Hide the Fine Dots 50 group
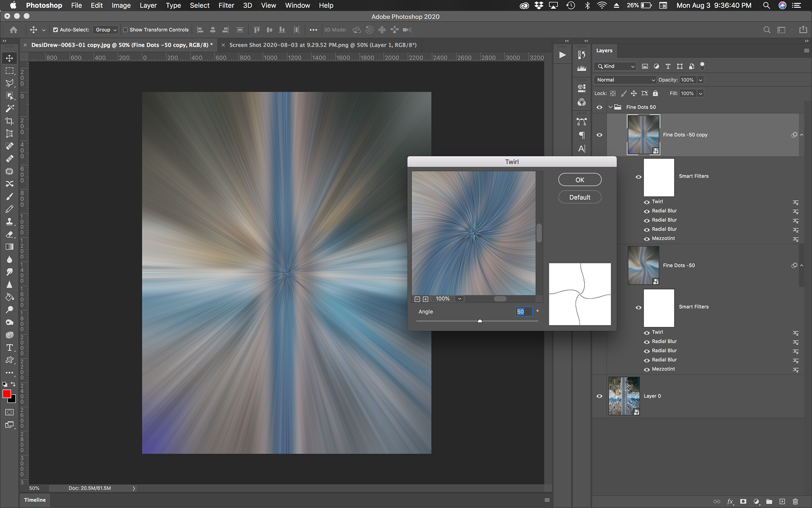This screenshot has width=812, height=508. [599, 107]
